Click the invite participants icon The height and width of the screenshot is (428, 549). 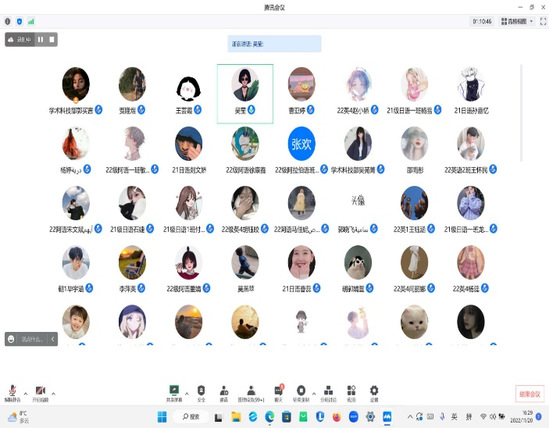pos(224,393)
